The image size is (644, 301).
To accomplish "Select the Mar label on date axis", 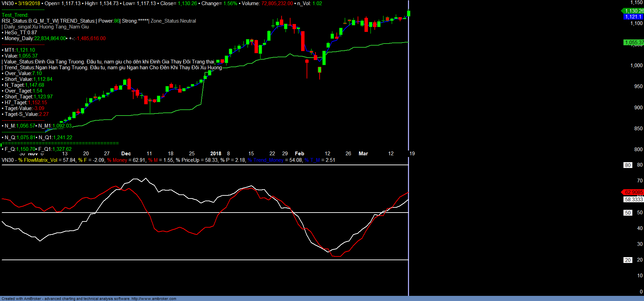I will point(363,154).
